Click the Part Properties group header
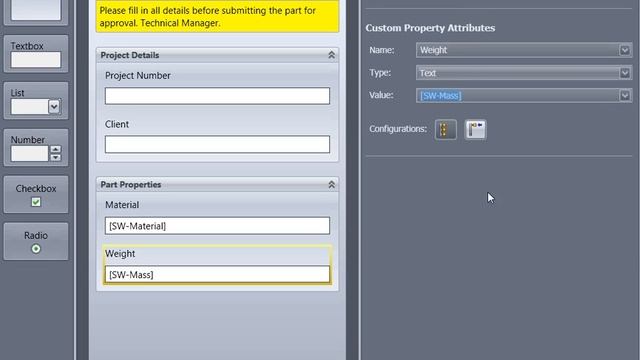Viewport: 640px width, 360px height. 217,184
